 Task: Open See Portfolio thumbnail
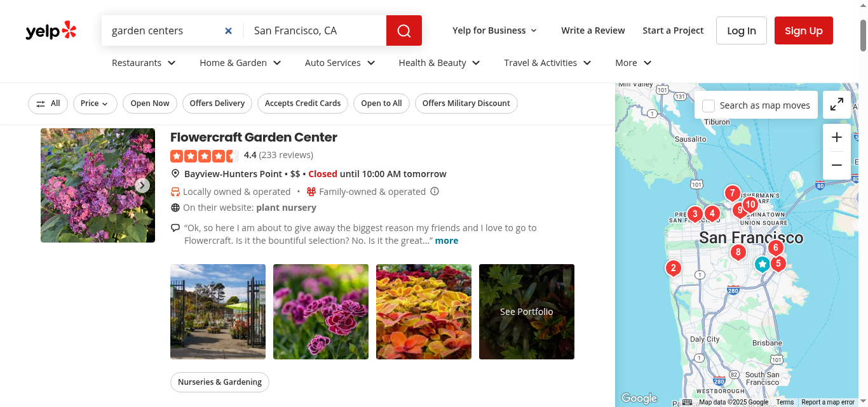[527, 312]
